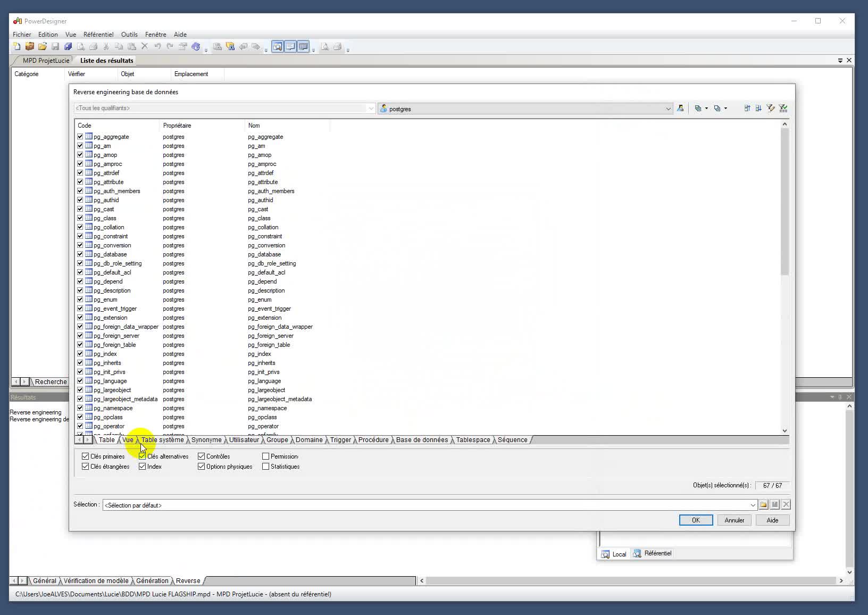Change the connected database user
The height and width of the screenshot is (615, 868).
(681, 108)
